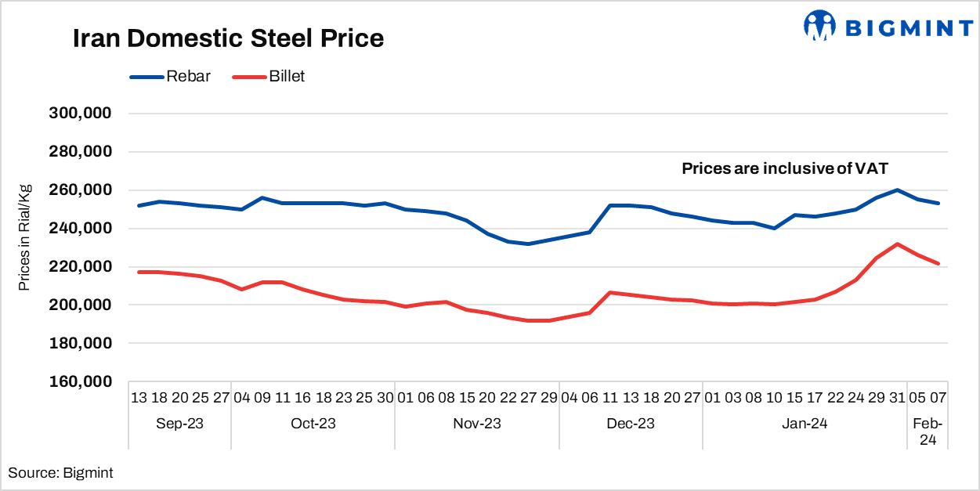
Task: Click the BigMint logo icon
Action: click(x=819, y=25)
